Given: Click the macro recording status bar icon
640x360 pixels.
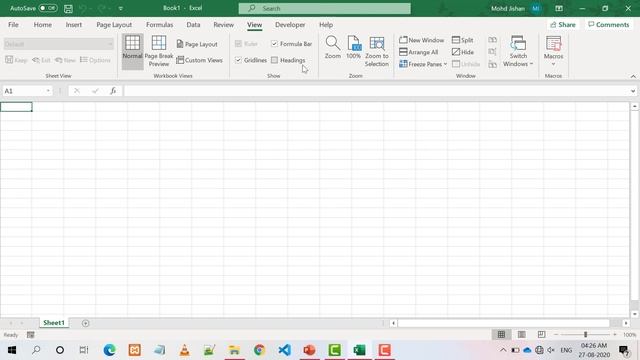Looking at the screenshot, I should coord(31,335).
